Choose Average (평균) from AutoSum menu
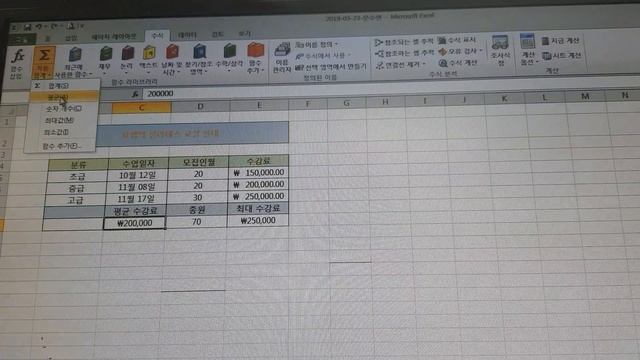Image resolution: width=640 pixels, height=360 pixels. pos(64,97)
